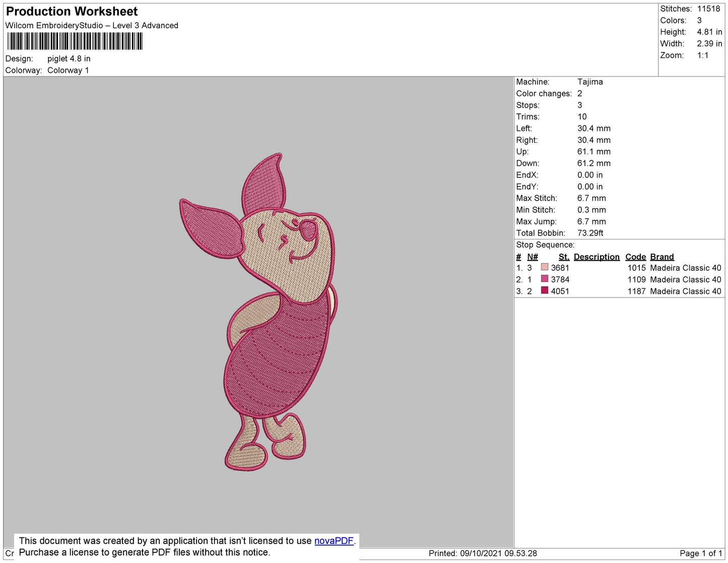The image size is (728, 563).
Task: Select the 'Purchase a license' notice line
Action: 145,552
